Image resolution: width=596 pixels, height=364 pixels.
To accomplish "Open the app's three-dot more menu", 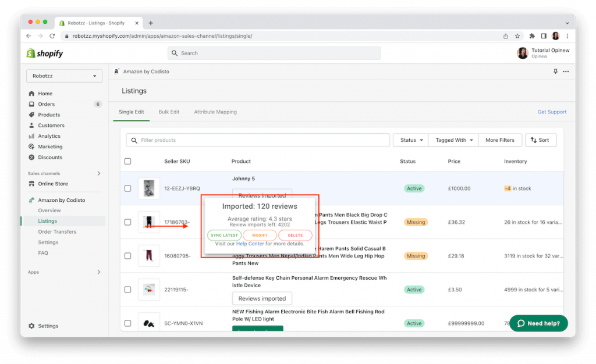I will click(x=566, y=72).
